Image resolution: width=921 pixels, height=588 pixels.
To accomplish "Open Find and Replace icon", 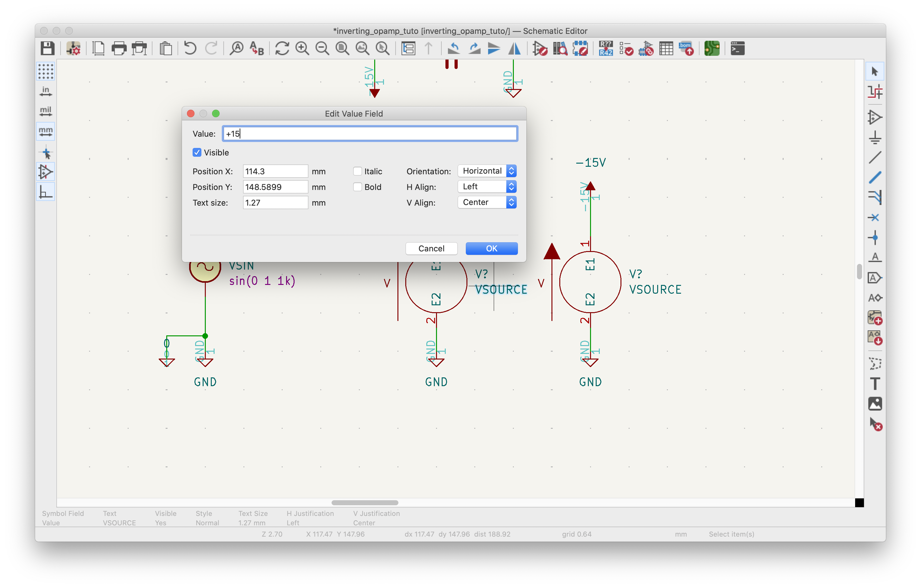I will 257,49.
